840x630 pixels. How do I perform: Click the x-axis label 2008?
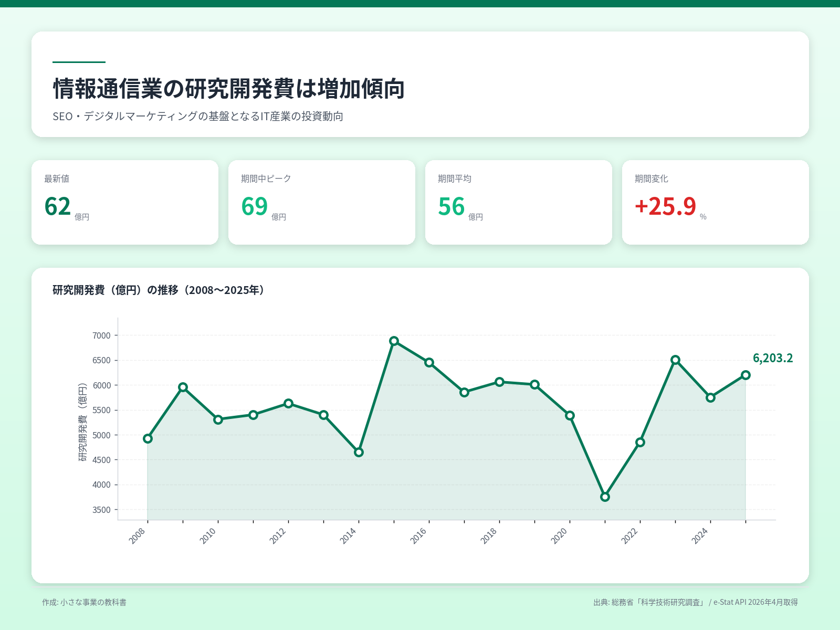(138, 536)
